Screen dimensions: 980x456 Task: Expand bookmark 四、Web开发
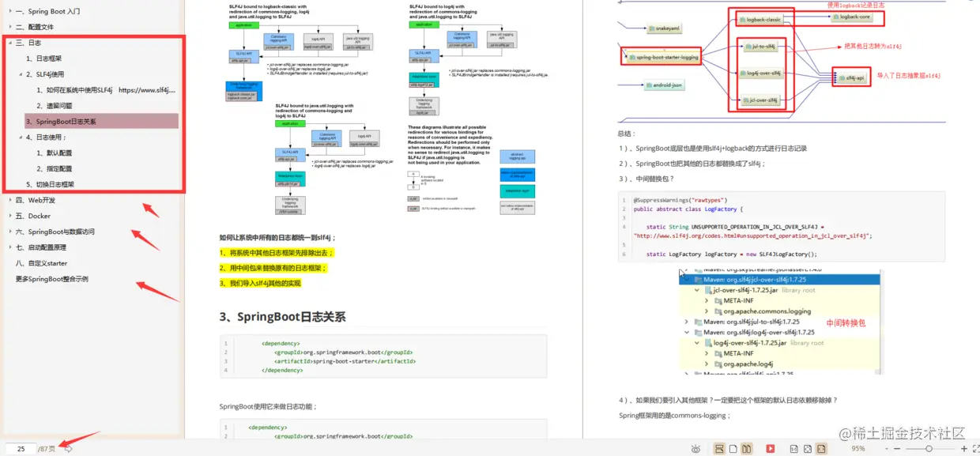point(9,200)
